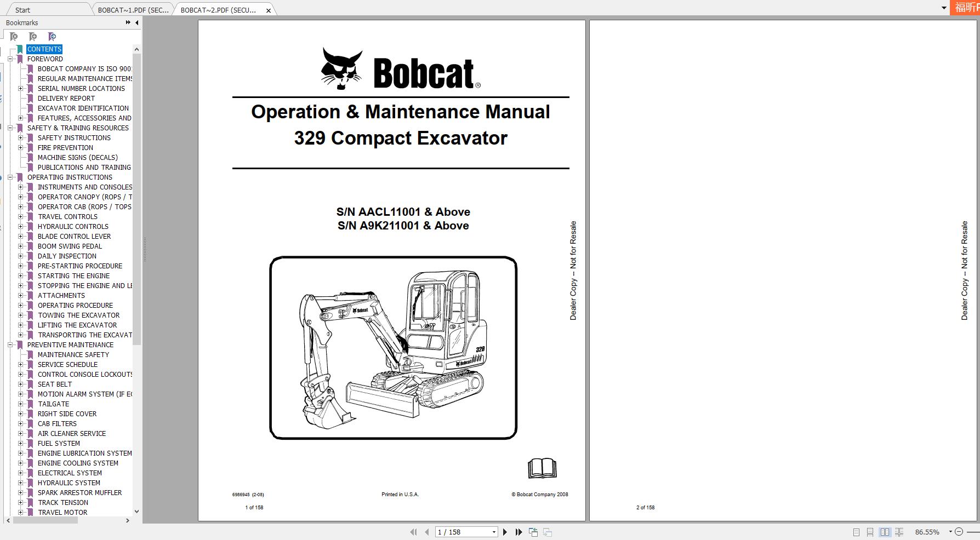The width and height of the screenshot is (980, 540).
Task: Switch to single page view
Action: pyautogui.click(x=856, y=531)
